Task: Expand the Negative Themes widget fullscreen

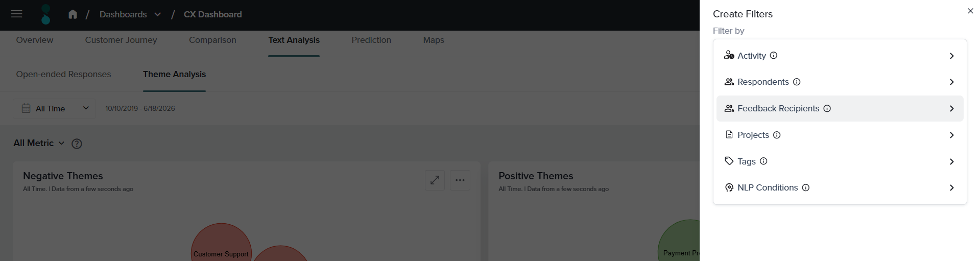Action: (x=435, y=180)
